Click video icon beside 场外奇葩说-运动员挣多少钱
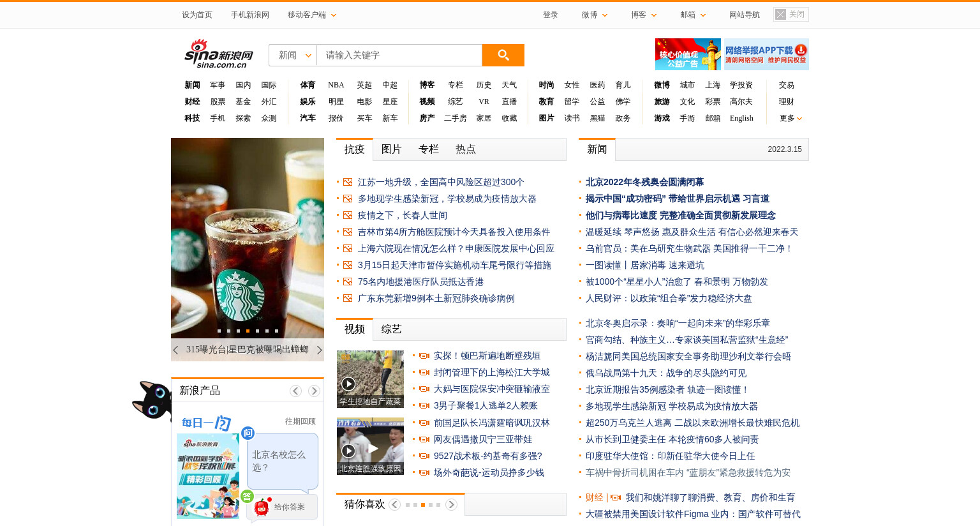 [424, 472]
